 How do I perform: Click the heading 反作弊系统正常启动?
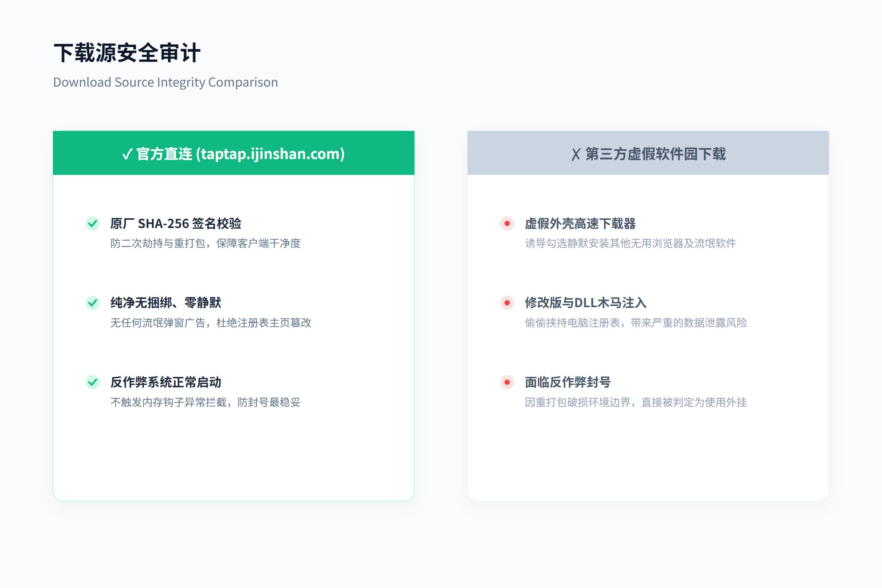pos(166,382)
